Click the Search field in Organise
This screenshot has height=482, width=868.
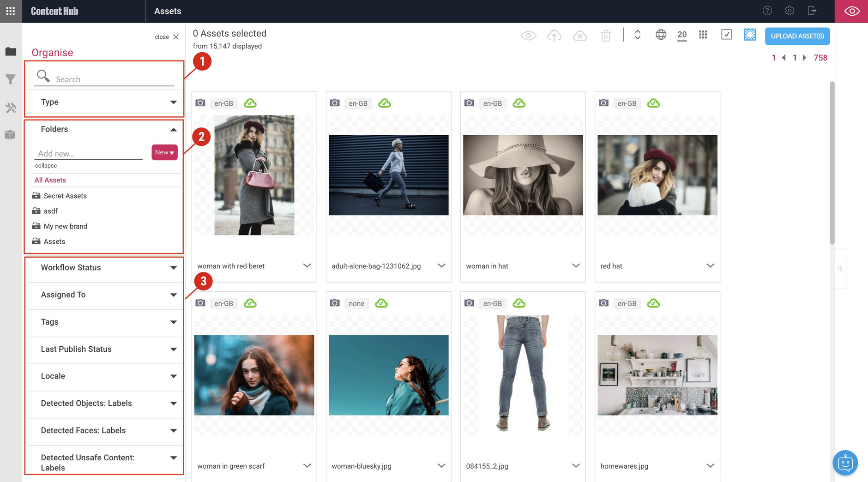pos(104,79)
